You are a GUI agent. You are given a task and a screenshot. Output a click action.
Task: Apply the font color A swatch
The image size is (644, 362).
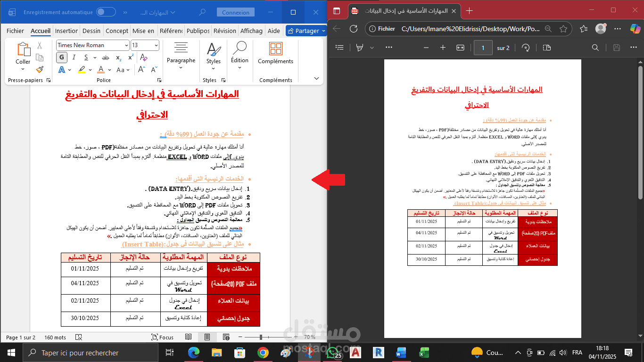(101, 70)
